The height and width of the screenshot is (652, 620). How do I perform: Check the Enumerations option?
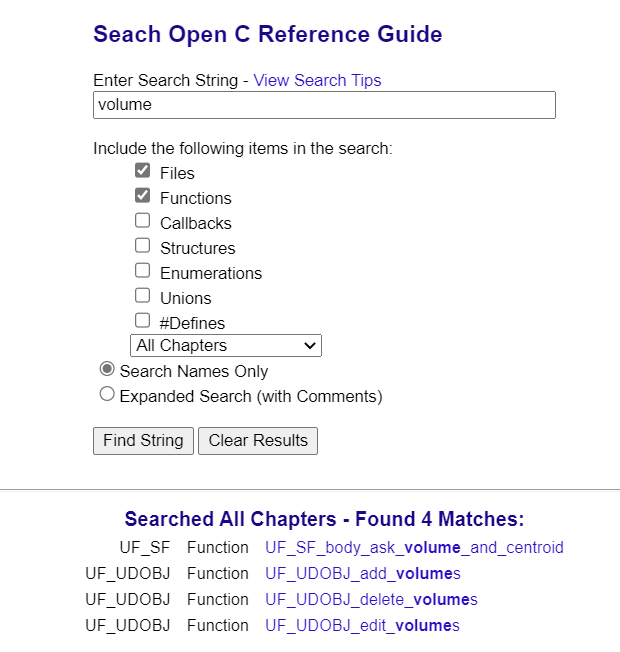click(142, 270)
